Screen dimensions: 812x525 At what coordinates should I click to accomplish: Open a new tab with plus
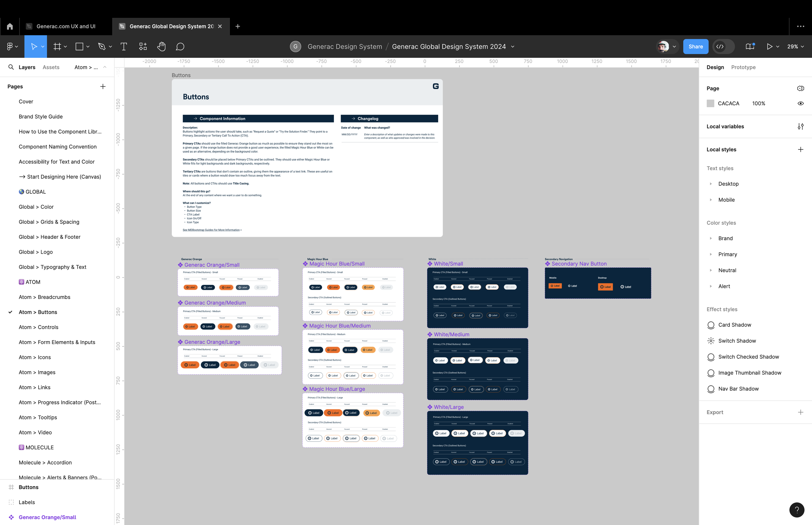(x=238, y=26)
